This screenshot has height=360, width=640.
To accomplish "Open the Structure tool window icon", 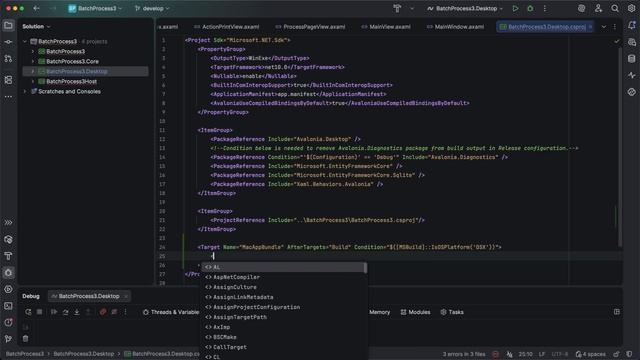I will coord(8,80).
